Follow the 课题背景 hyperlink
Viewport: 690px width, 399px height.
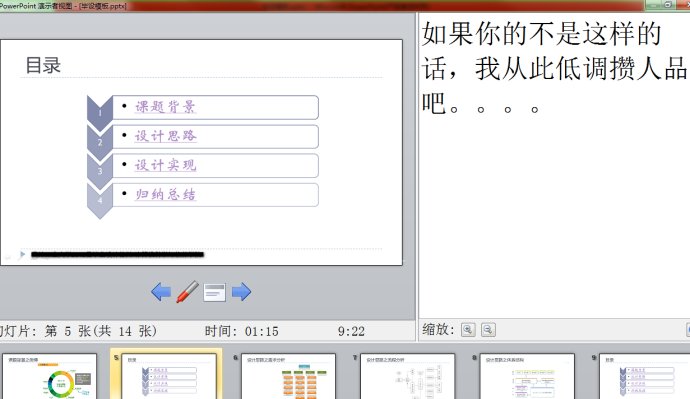[x=165, y=106]
